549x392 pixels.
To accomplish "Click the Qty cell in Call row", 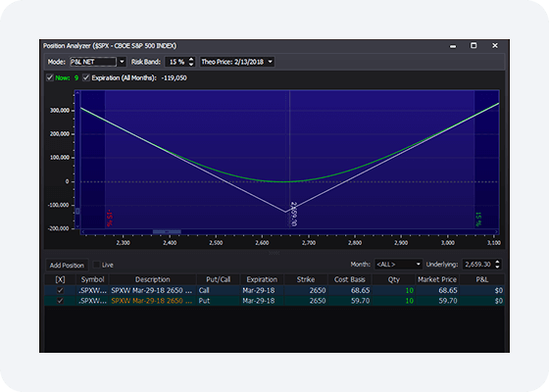I will (393, 290).
